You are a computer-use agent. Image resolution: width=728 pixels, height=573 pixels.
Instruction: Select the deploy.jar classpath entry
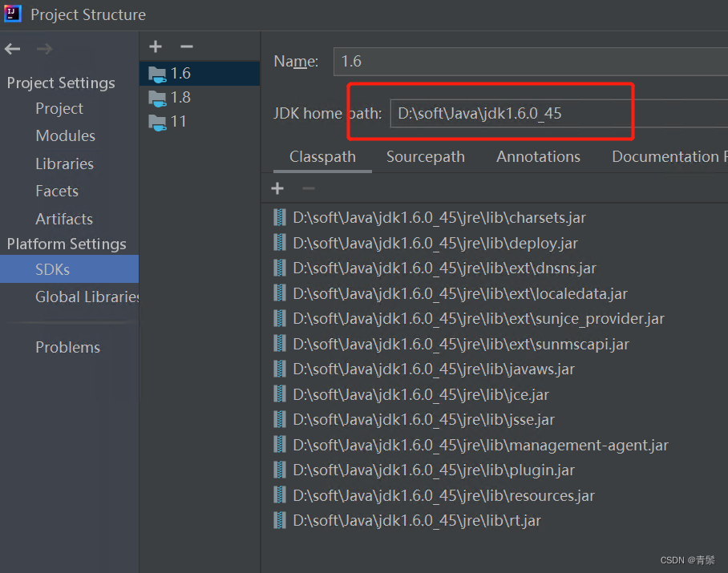[435, 243]
